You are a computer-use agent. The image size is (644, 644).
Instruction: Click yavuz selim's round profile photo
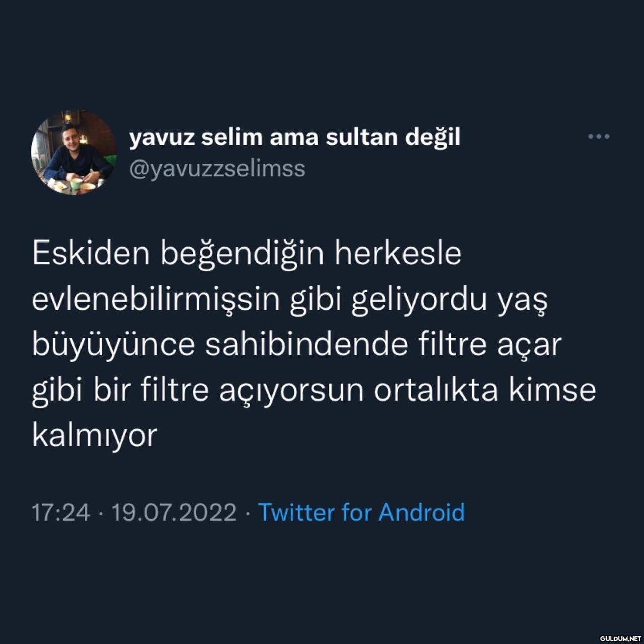74,152
